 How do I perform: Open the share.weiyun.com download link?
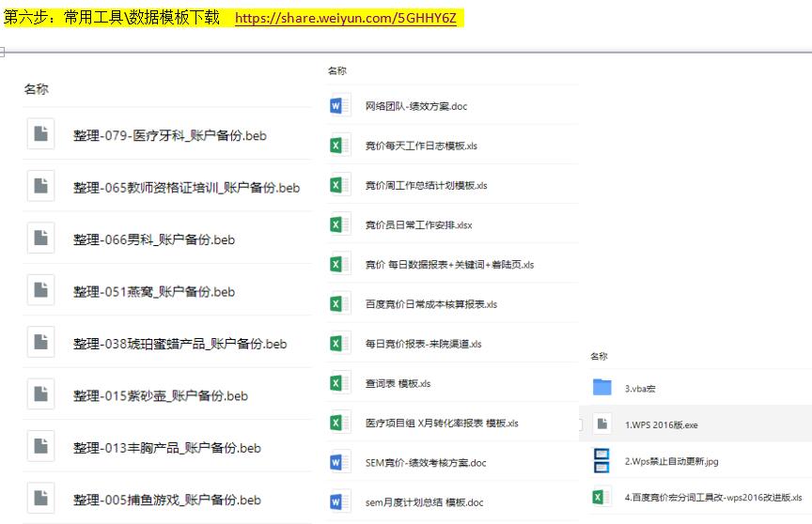(x=346, y=18)
